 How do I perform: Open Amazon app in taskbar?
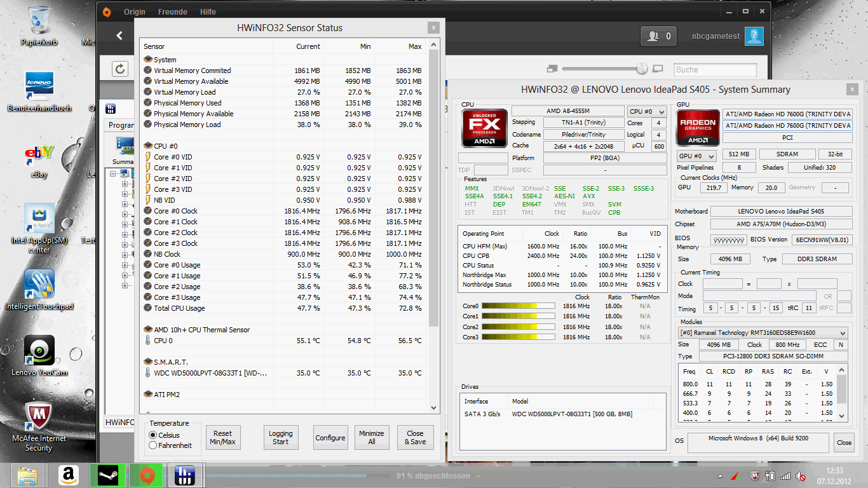point(68,475)
